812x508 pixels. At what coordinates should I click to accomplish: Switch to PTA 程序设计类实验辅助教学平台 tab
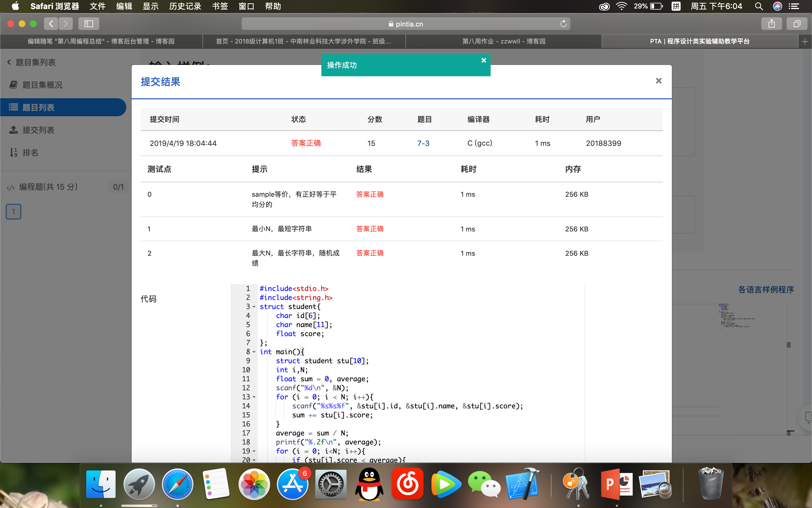pos(700,41)
